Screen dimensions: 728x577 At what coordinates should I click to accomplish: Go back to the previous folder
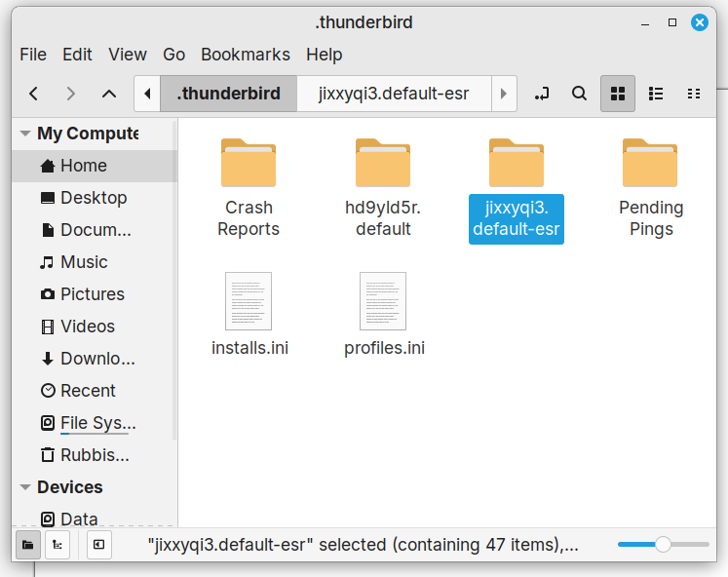33,94
